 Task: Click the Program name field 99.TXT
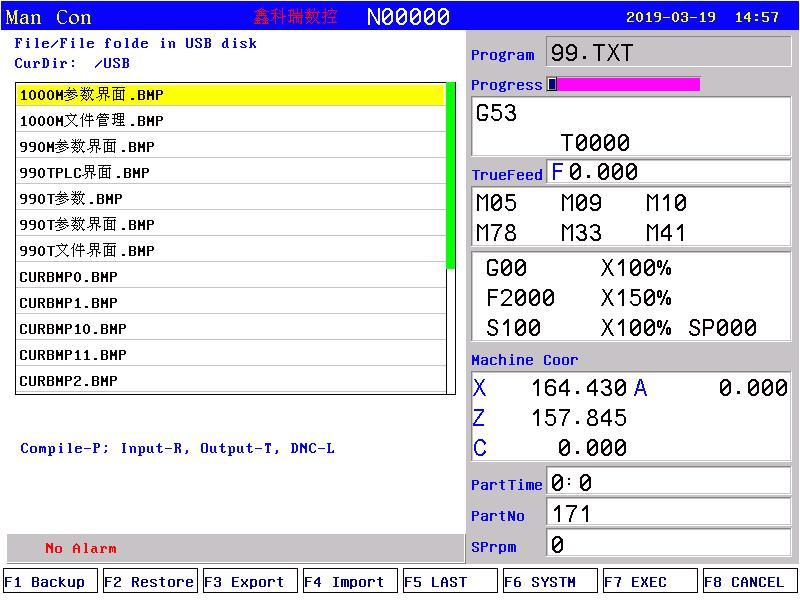668,52
